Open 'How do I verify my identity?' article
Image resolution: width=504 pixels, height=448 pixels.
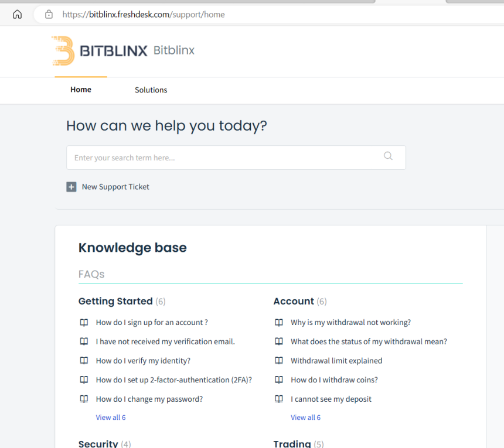coord(143,361)
